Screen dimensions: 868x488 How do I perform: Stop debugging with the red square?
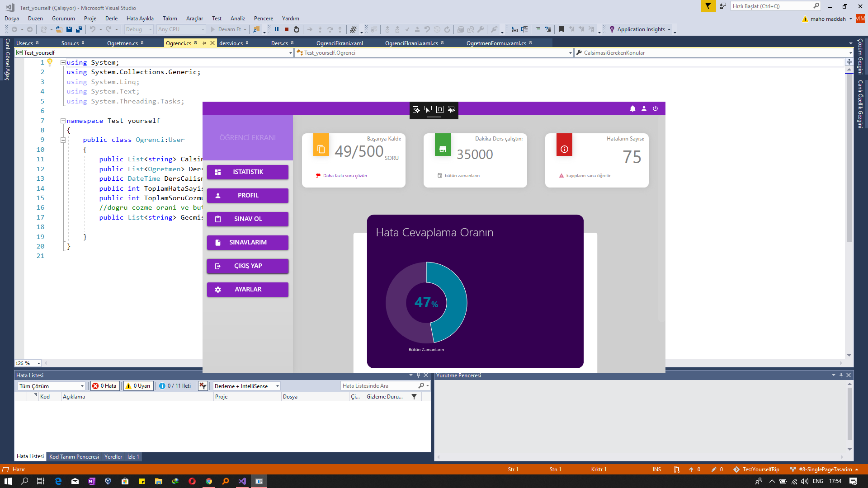pos(287,29)
